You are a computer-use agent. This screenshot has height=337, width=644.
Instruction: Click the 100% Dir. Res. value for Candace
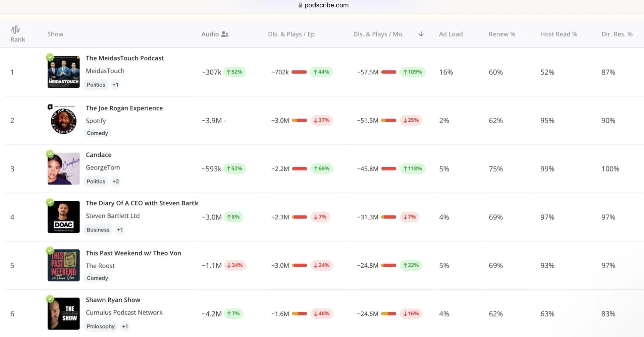(x=610, y=169)
